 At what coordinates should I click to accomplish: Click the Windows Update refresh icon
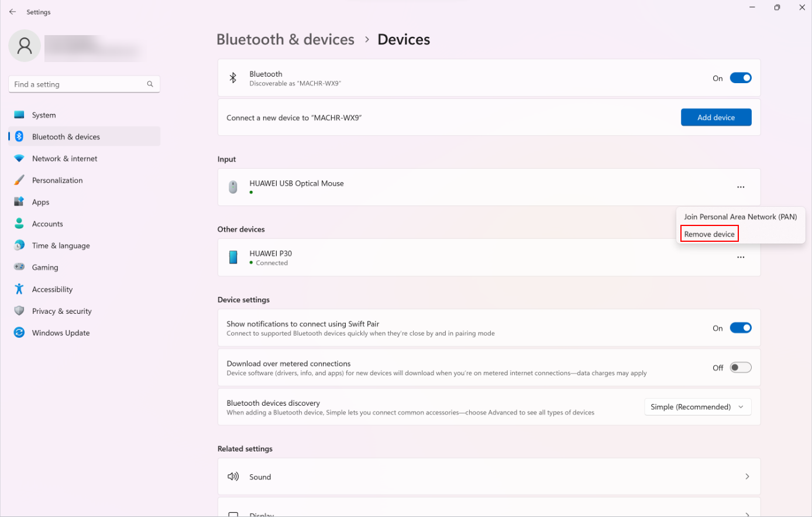click(x=19, y=333)
